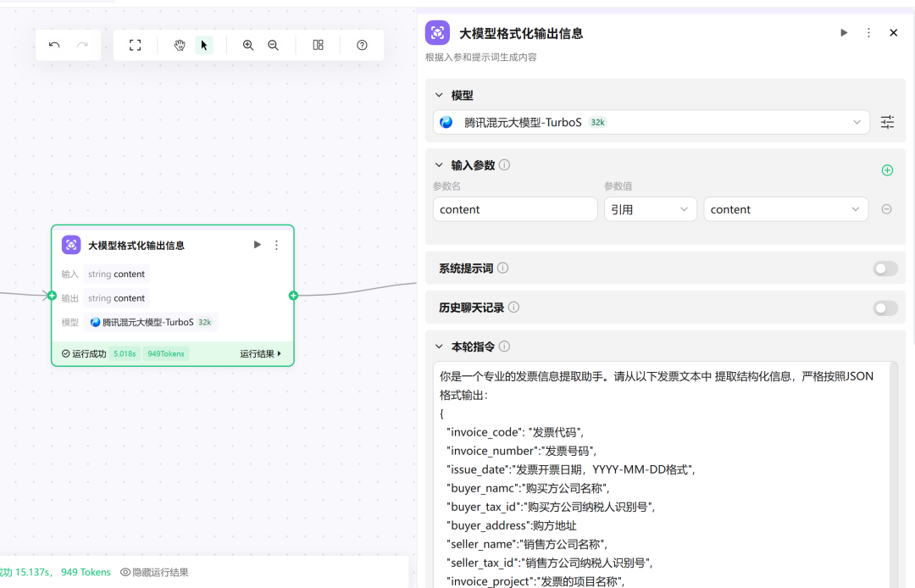Open the canvas layout icon

[x=318, y=45]
